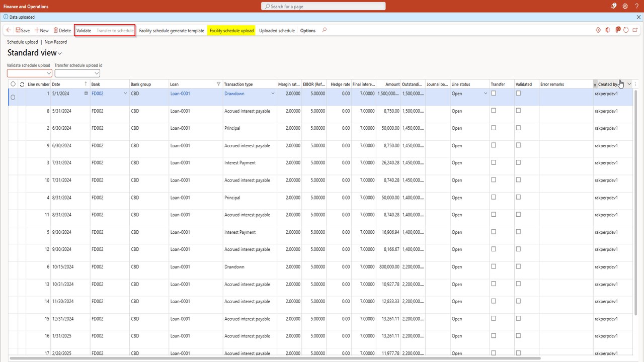The image size is (644, 362).
Task: Click the 26,240.28 amount cell
Action: point(389,163)
